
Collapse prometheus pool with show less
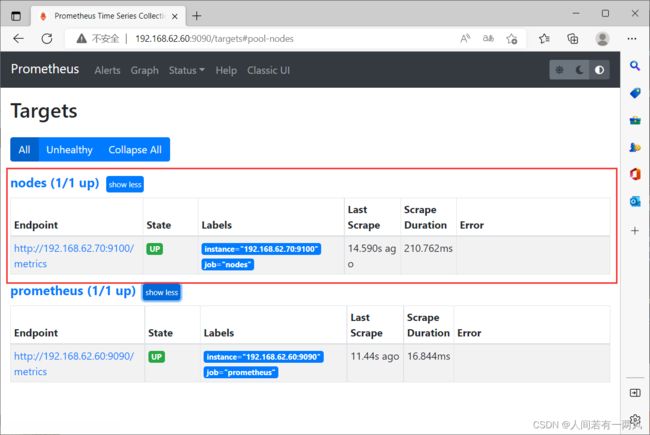pyautogui.click(x=162, y=292)
